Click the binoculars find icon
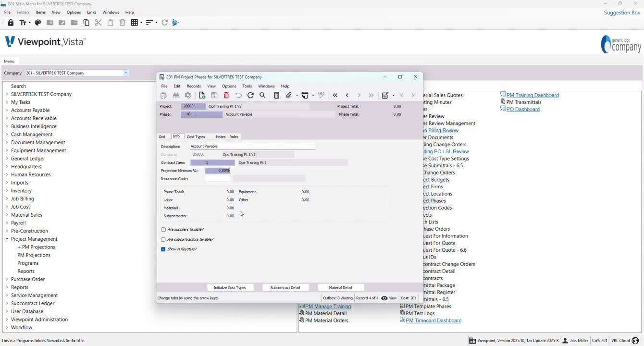The width and height of the screenshot is (644, 346). (x=176, y=95)
